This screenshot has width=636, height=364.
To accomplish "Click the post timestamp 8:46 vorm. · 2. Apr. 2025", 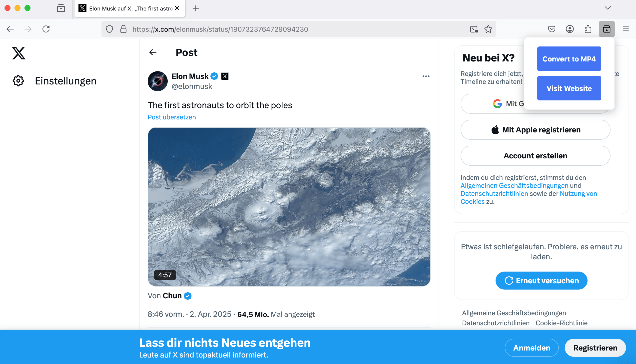I will [x=189, y=314].
